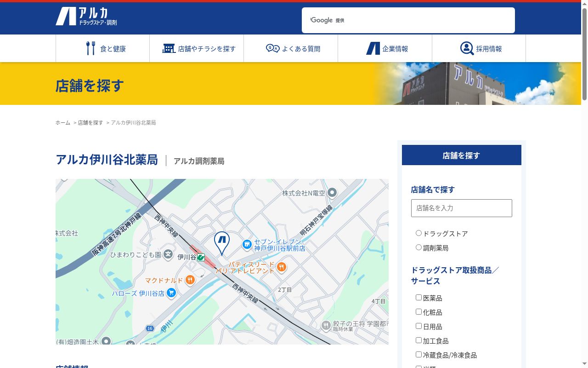The width and height of the screenshot is (588, 368).
Task: Open the よくある質問 menu item
Action: [x=291, y=48]
